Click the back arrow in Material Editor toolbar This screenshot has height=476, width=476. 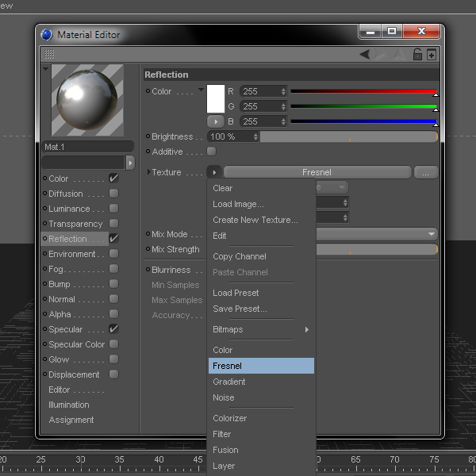pyautogui.click(x=365, y=55)
